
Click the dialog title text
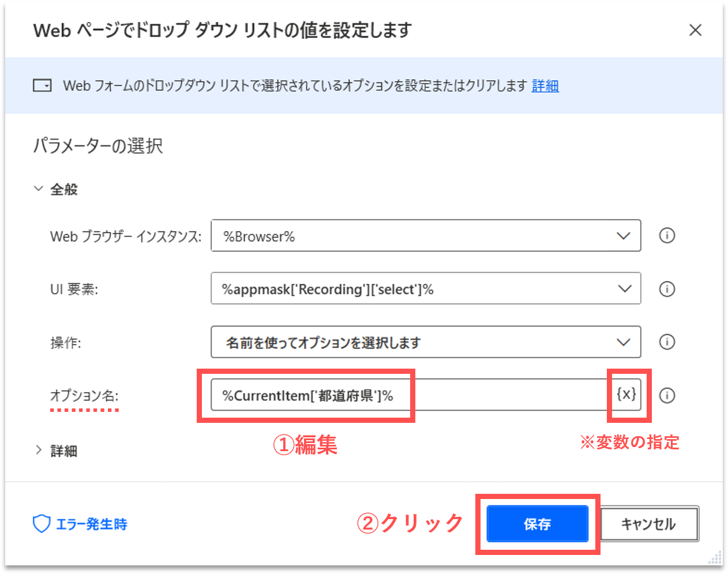click(x=222, y=30)
